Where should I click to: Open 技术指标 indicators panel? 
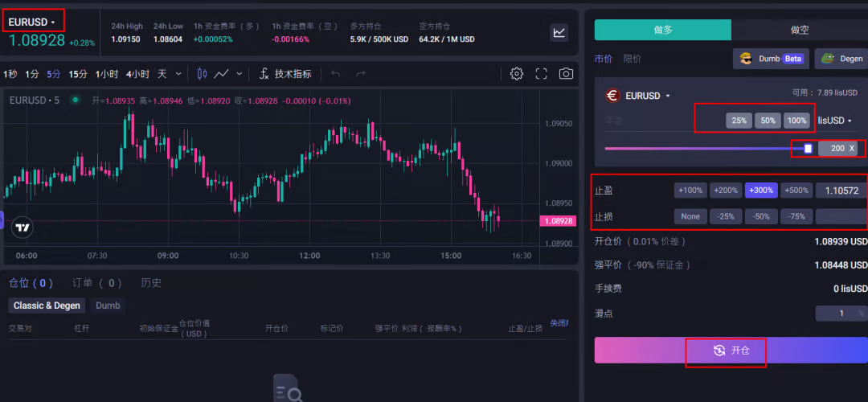(x=285, y=74)
